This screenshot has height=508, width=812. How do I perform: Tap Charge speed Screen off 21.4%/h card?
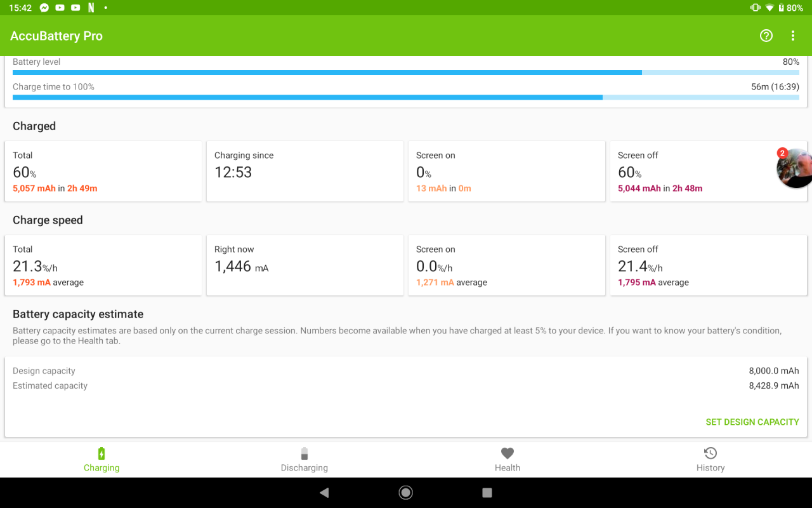pos(709,265)
